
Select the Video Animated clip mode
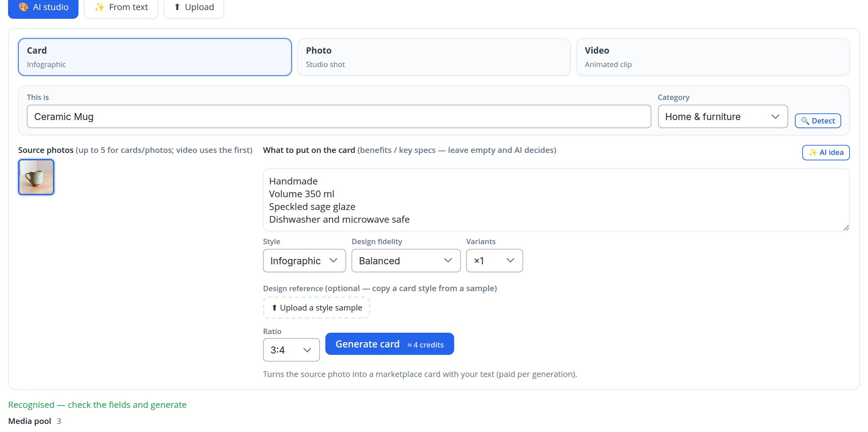coord(713,57)
